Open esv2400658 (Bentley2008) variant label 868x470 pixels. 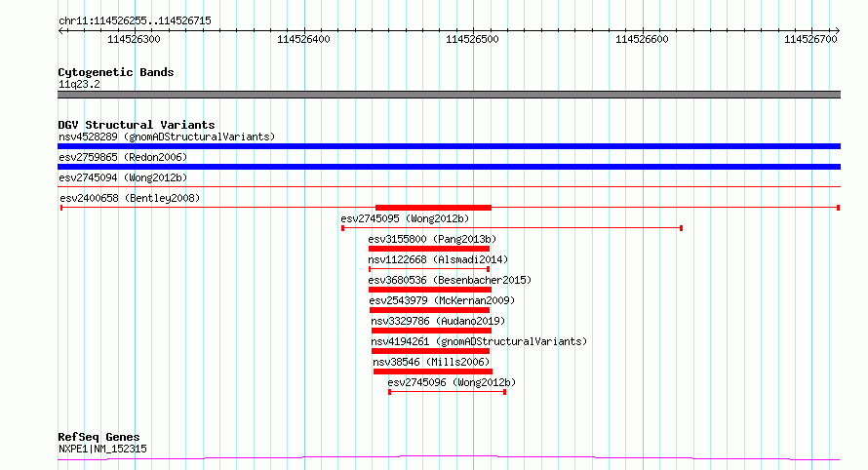click(130, 198)
